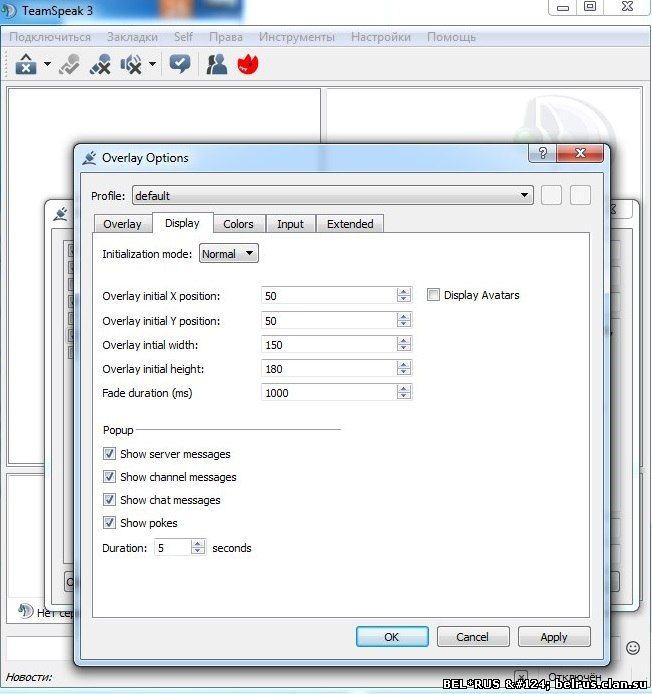This screenshot has width=652, height=694.
Task: Open the Self menu
Action: coord(183,37)
